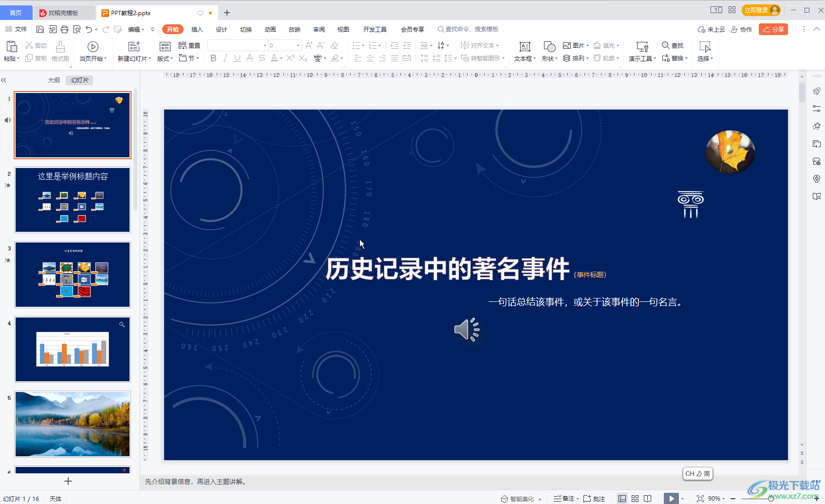Toggle center text alignment
The image size is (825, 504).
[x=370, y=58]
